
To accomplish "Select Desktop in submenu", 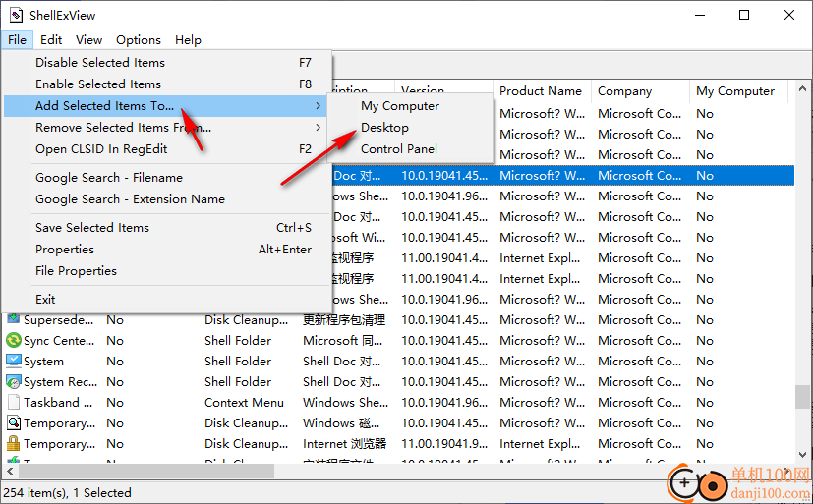I will click(410, 128).
